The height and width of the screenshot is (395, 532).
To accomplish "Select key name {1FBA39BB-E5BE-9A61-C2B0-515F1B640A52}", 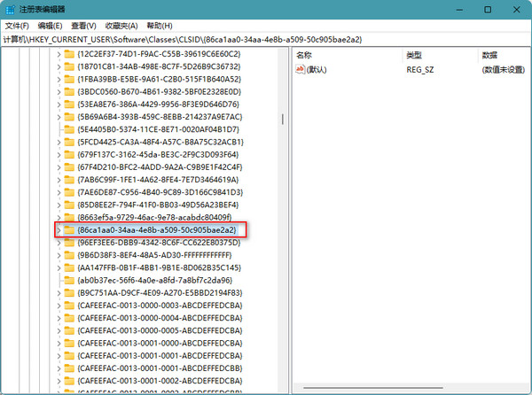I will [x=159, y=80].
